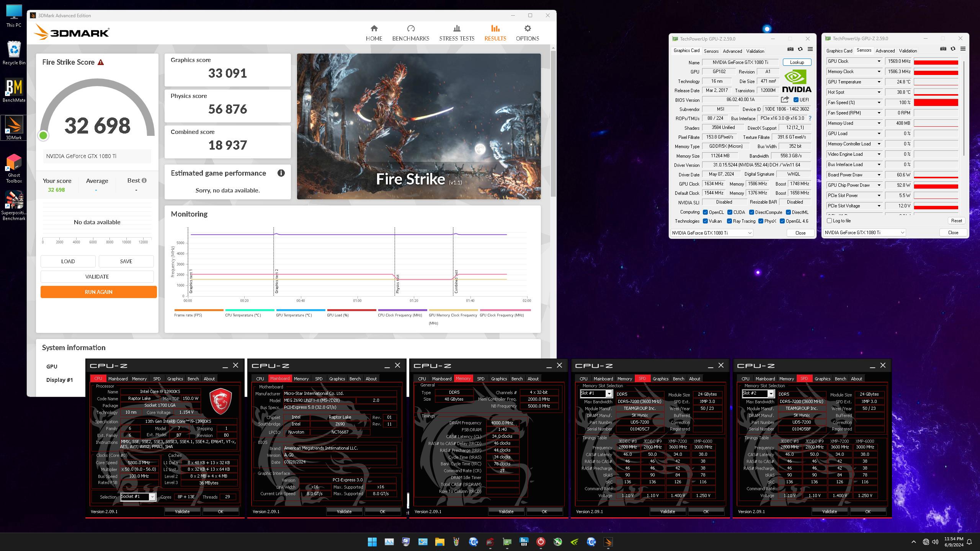Go to BENCHMARKS in 3DMark navigation
This screenshot has height=551, width=980.
point(410,33)
